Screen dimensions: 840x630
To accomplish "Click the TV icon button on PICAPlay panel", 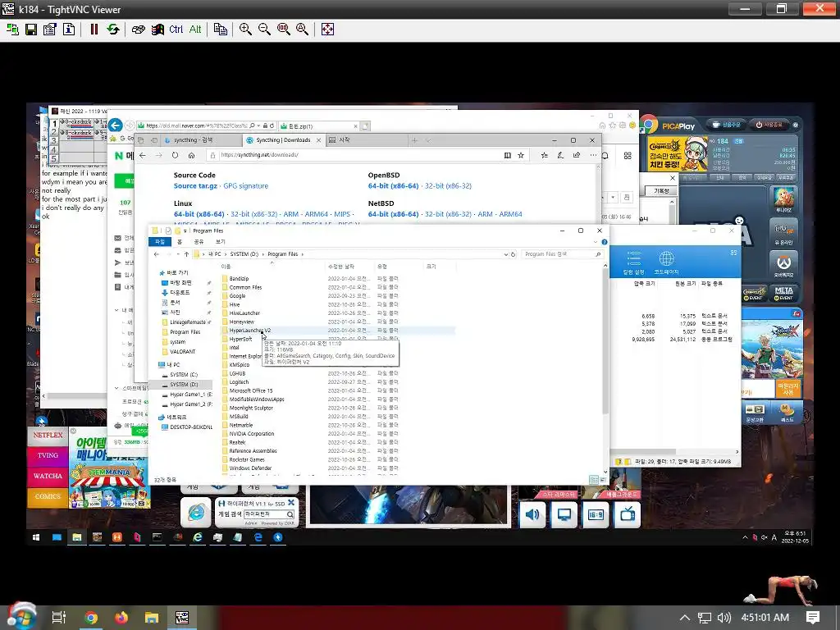I will (628, 515).
